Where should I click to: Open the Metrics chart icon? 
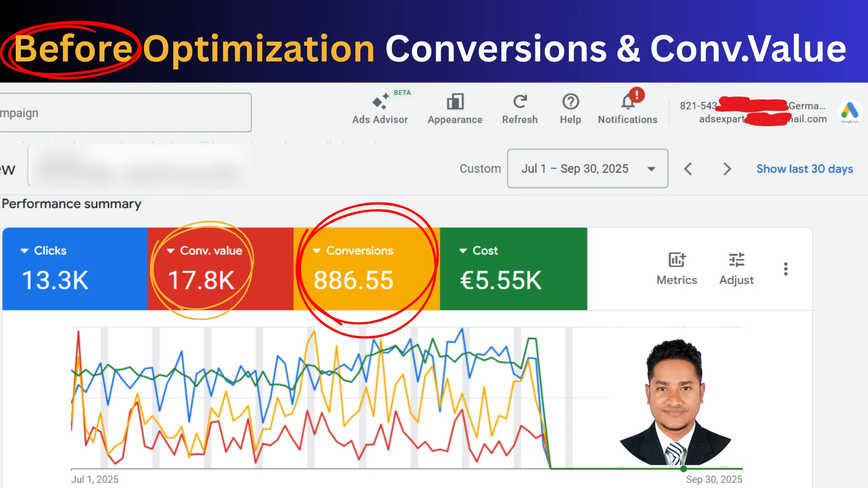677,260
